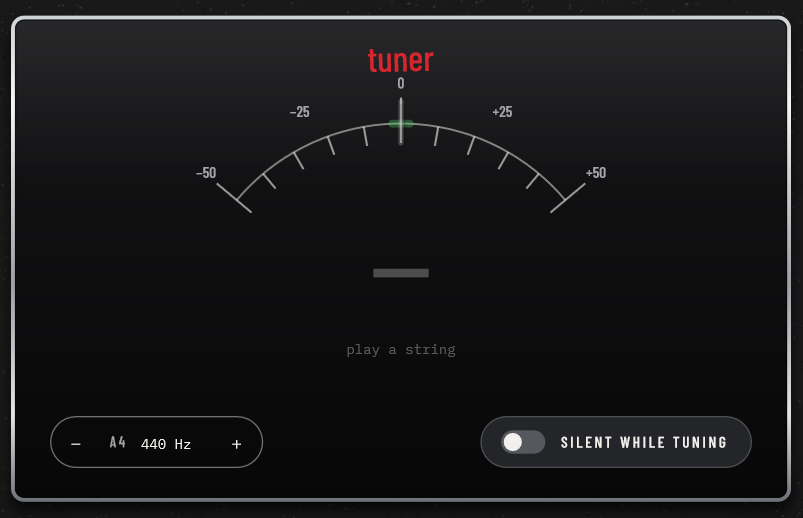Click the red tuner title

pos(401,60)
